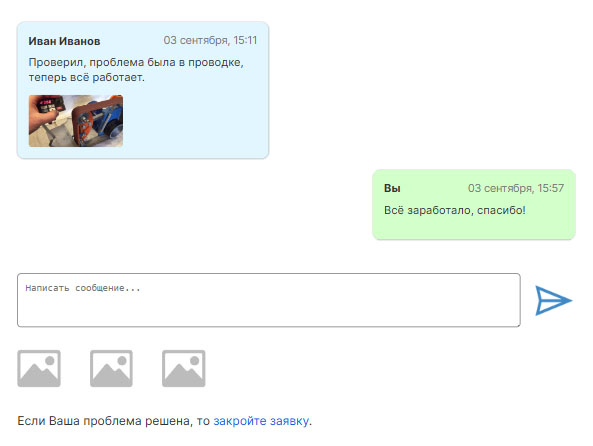The height and width of the screenshot is (446, 593).
Task: Click the text "Если Ваша проблема решена"
Action: (x=106, y=421)
